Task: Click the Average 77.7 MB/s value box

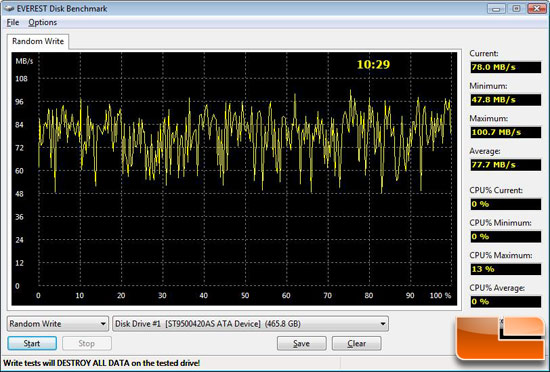Action: (x=505, y=165)
